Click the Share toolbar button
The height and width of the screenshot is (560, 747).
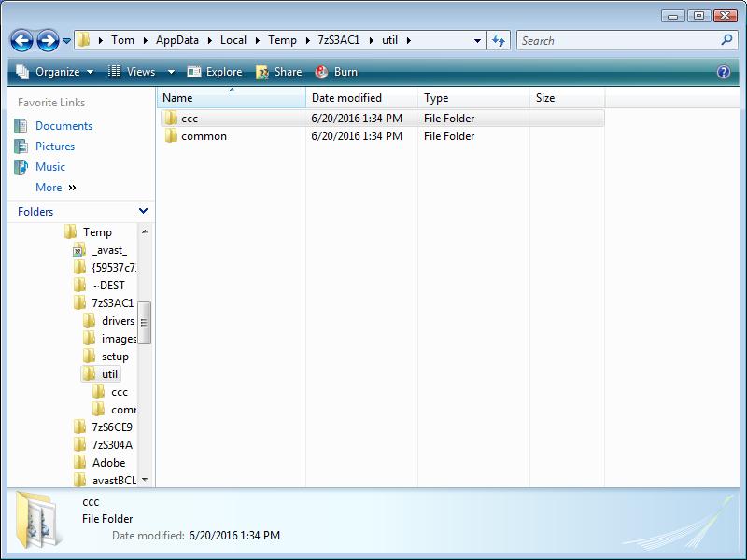279,72
